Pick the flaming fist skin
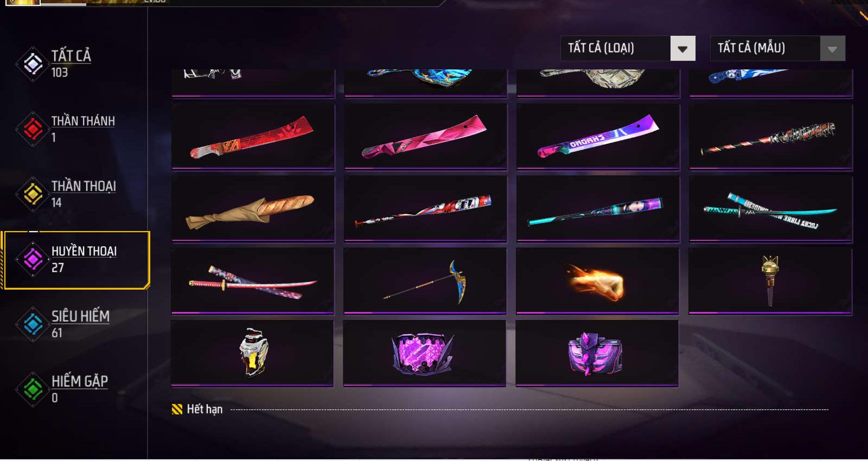This screenshot has width=868, height=461. [597, 281]
